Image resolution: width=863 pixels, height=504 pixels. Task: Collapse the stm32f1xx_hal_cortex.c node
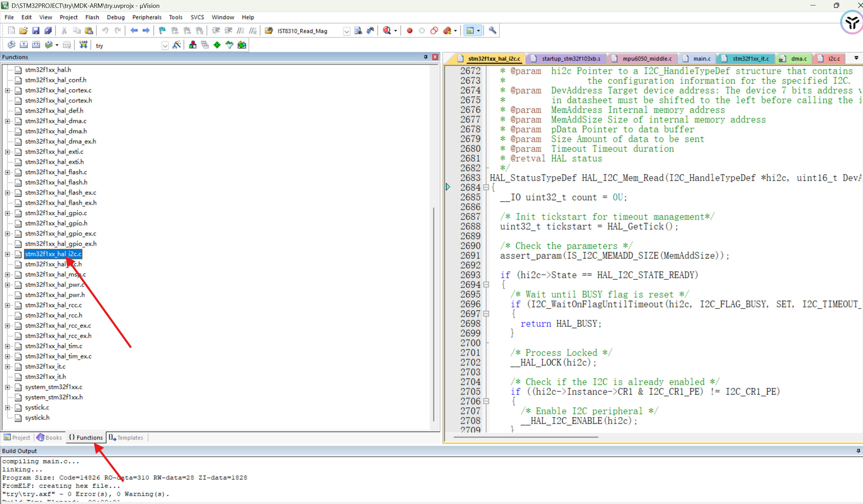pyautogui.click(x=7, y=90)
